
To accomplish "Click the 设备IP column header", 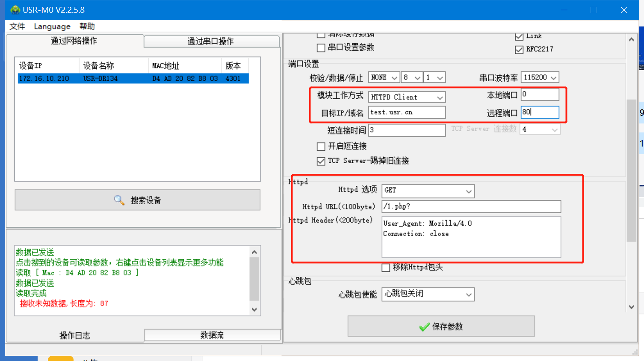I will [x=47, y=66].
